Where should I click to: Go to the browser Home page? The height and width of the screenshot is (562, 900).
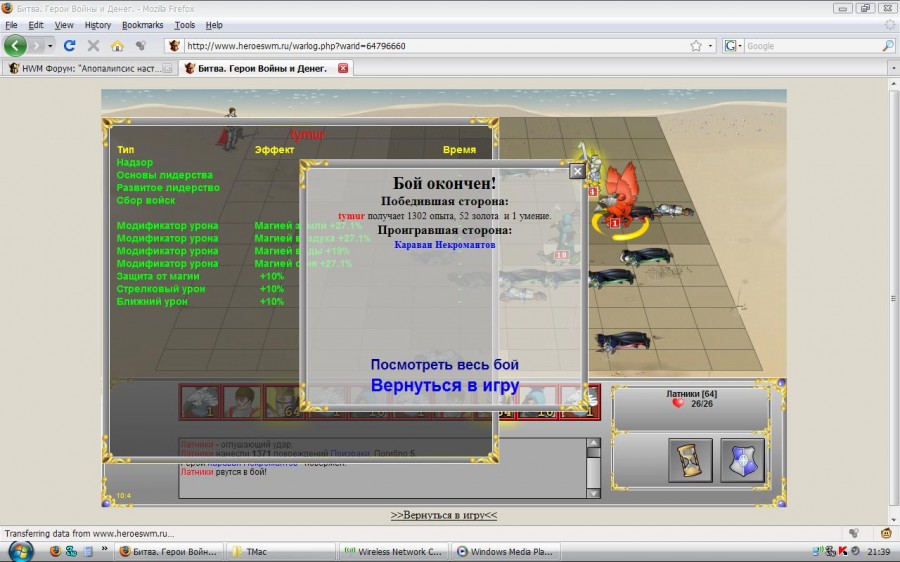[117, 46]
